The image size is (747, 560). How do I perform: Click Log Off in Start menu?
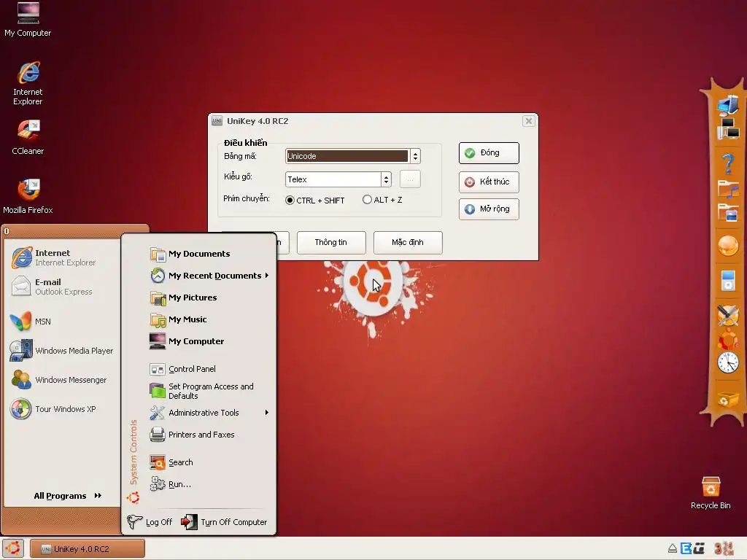coord(150,522)
